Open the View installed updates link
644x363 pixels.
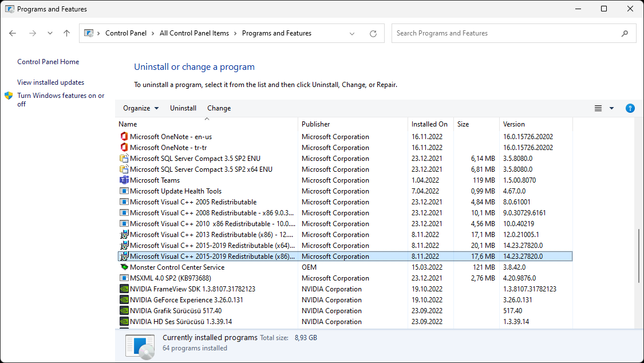[50, 82]
